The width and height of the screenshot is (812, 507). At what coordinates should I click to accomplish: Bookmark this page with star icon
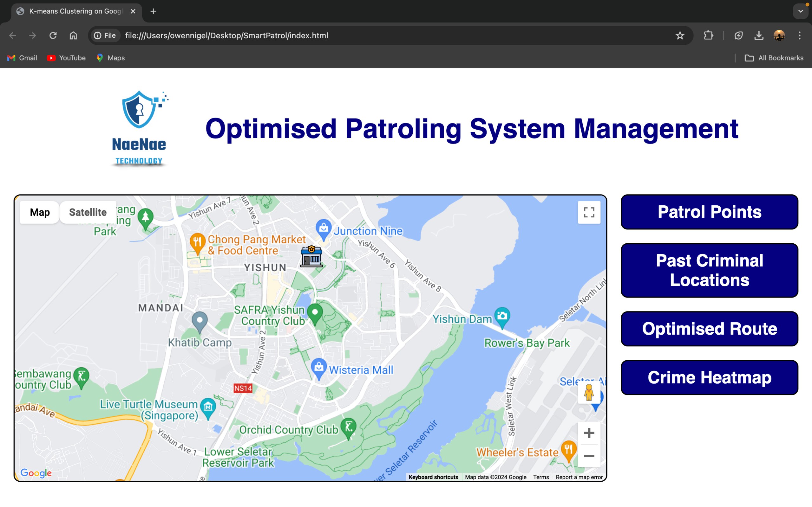[679, 35]
